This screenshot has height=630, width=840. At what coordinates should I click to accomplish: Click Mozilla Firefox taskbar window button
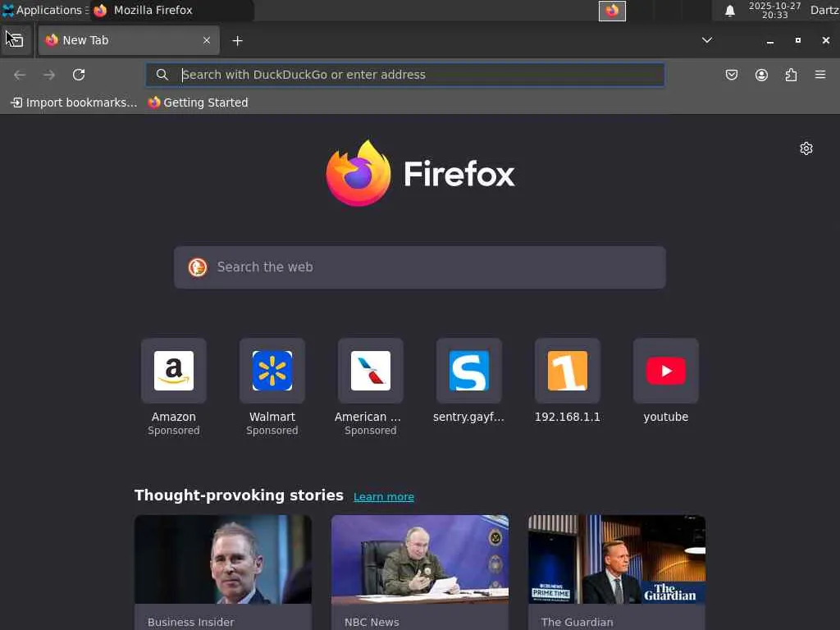pos(171,10)
